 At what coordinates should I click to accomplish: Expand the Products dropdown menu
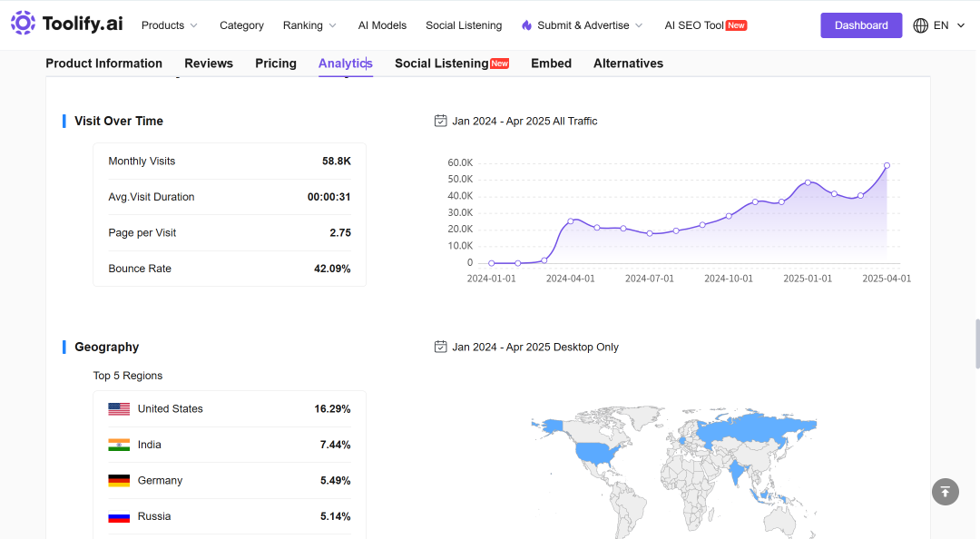170,25
